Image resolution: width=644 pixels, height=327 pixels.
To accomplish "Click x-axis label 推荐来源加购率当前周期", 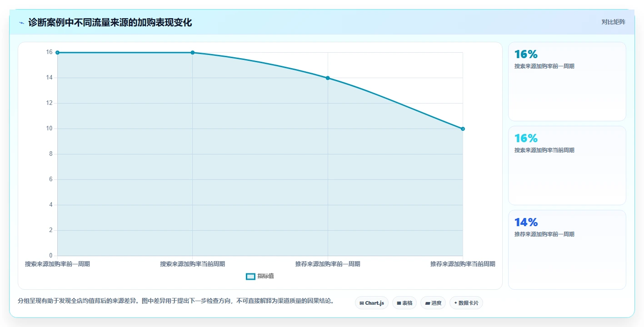I will pyautogui.click(x=463, y=264).
